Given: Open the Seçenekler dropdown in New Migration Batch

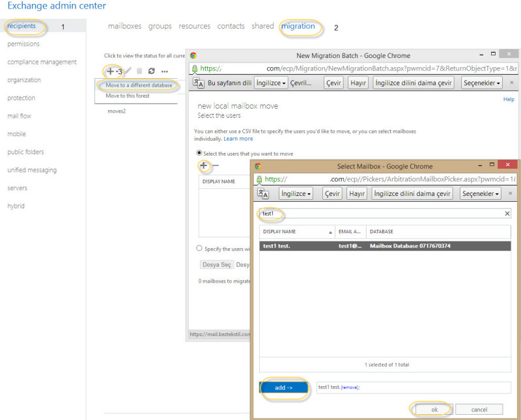Looking at the screenshot, I should [482, 83].
